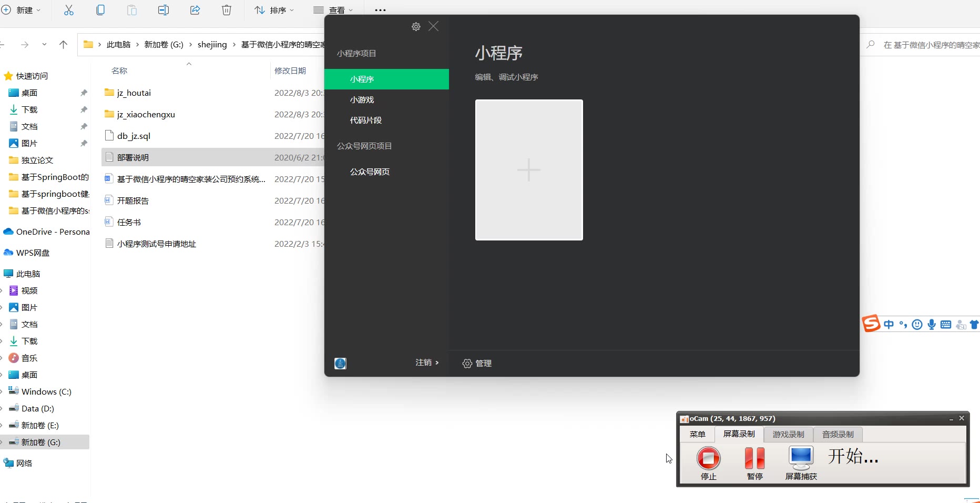
Task: Click Sogou microphone voice input
Action: point(932,325)
